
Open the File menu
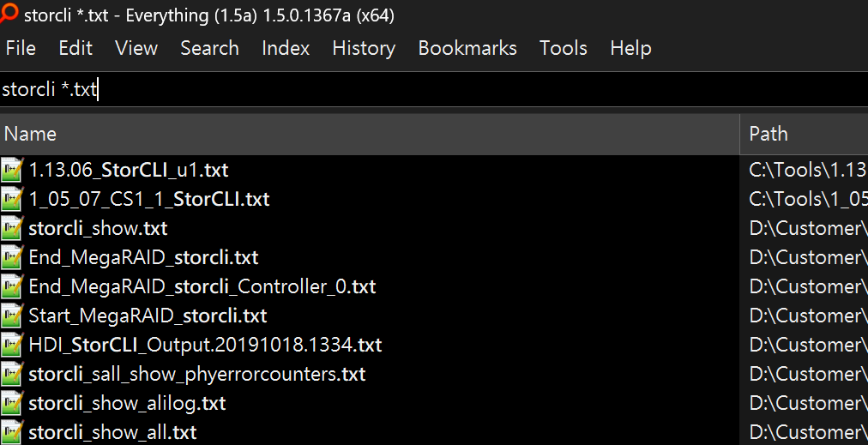(x=21, y=48)
